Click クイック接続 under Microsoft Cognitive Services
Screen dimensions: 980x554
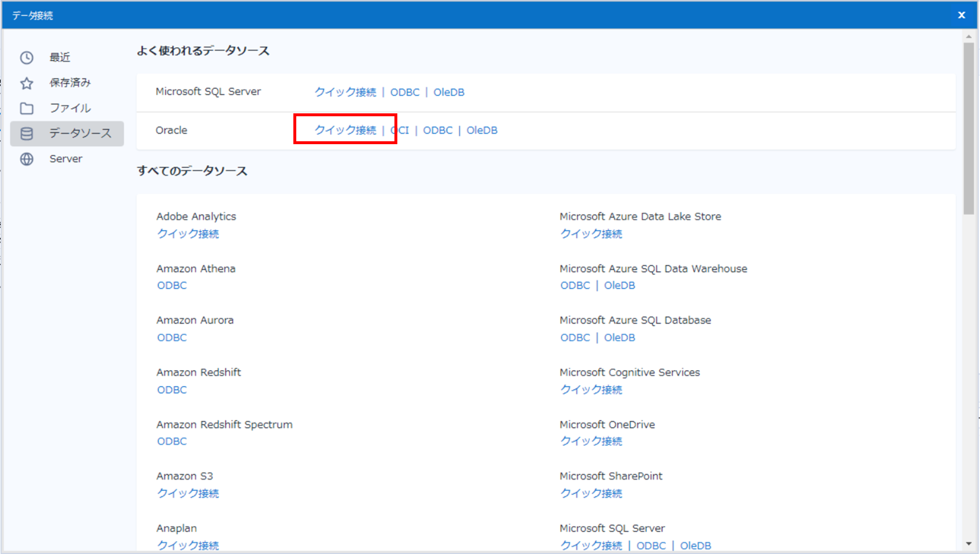click(591, 389)
